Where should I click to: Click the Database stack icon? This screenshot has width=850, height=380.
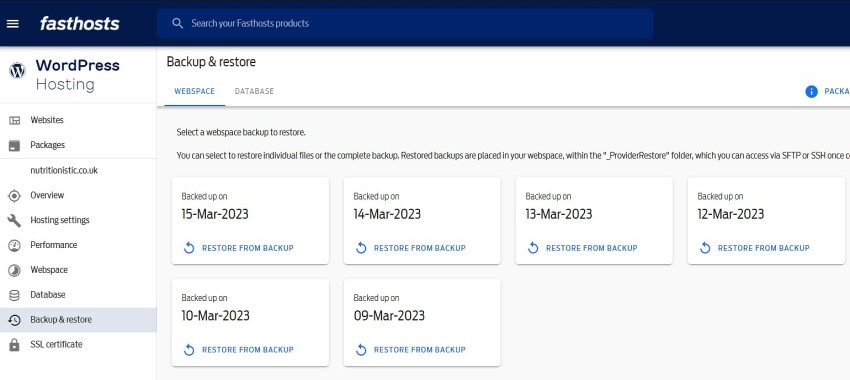(x=15, y=295)
